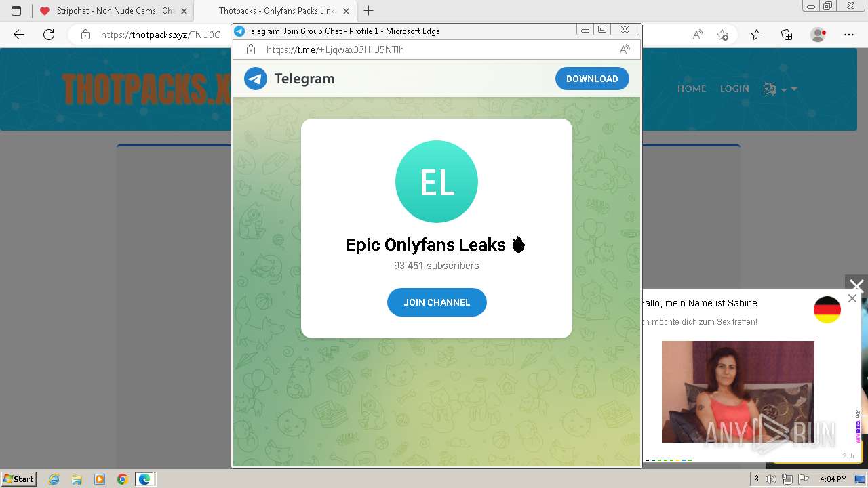Open the language dropdown on Thotpacks
868x488 pixels.
(781, 89)
